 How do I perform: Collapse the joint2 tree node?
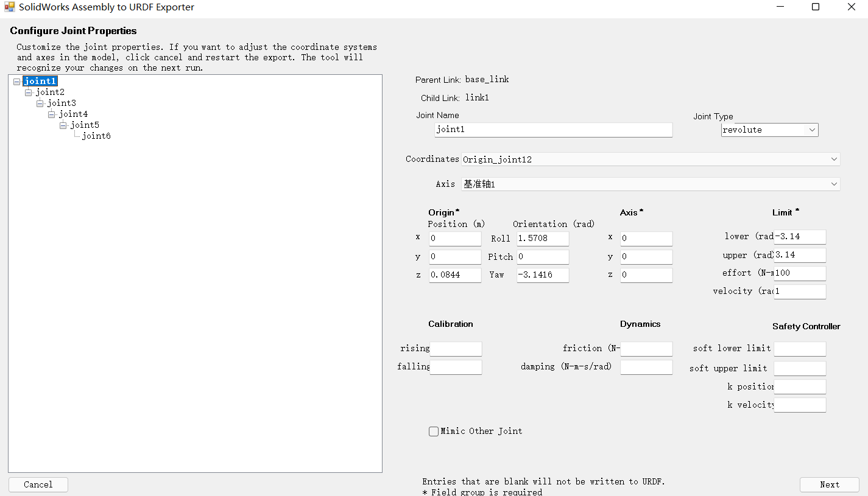pyautogui.click(x=28, y=93)
